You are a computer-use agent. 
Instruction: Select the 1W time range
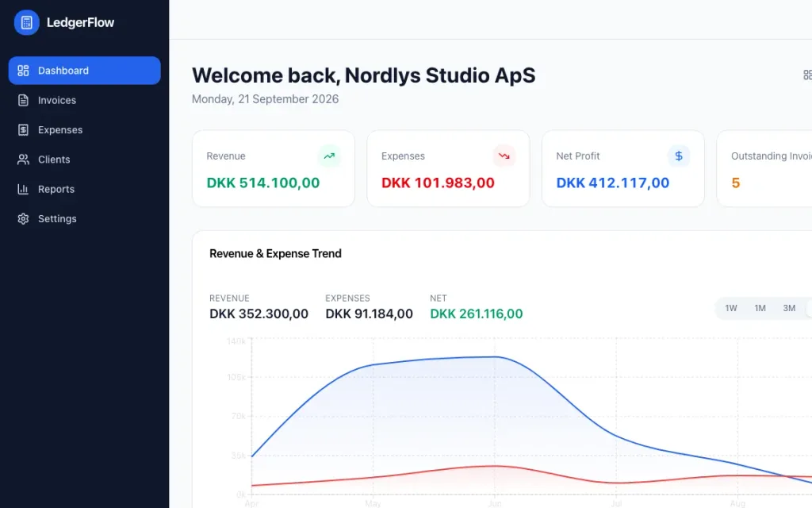click(x=730, y=309)
